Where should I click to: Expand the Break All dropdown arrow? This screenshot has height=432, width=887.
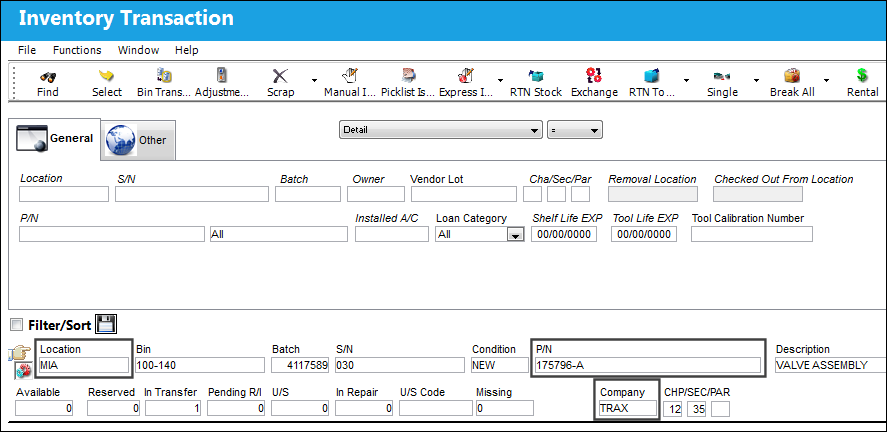[826, 80]
